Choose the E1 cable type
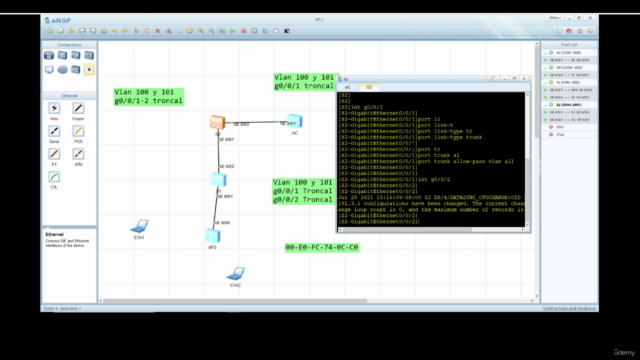The height and width of the screenshot is (360, 640). pos(54,154)
